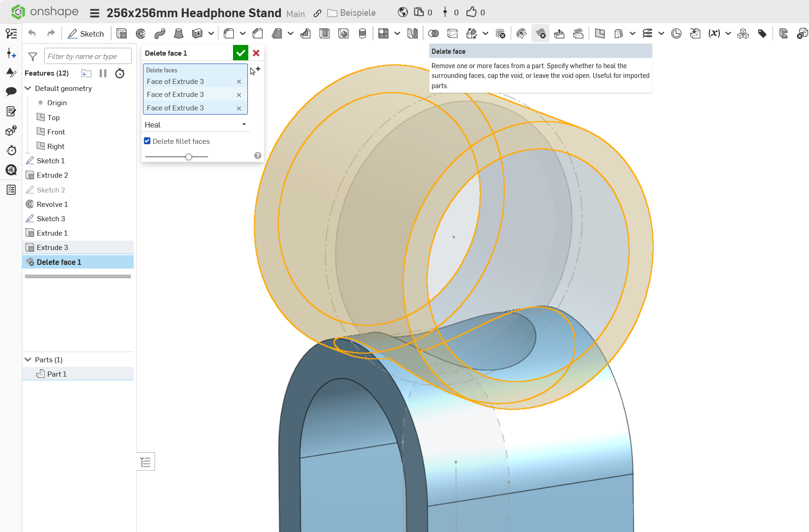809x532 pixels.
Task: Select the Delete part tool
Action: [x=500, y=33]
